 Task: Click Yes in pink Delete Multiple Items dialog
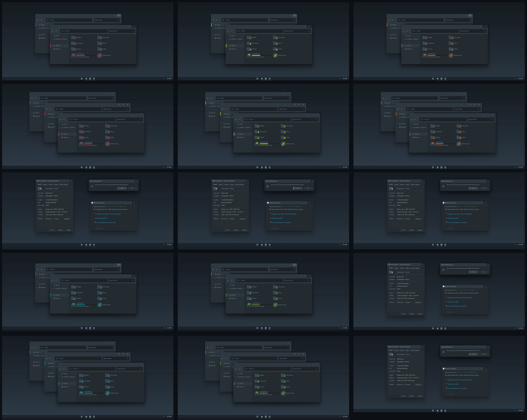[122, 188]
